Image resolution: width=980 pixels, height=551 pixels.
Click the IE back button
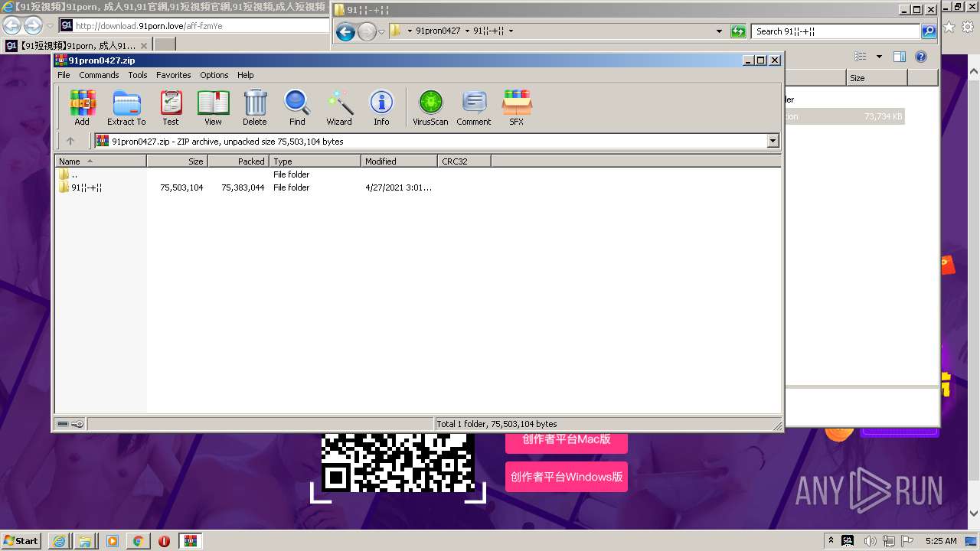tap(11, 25)
